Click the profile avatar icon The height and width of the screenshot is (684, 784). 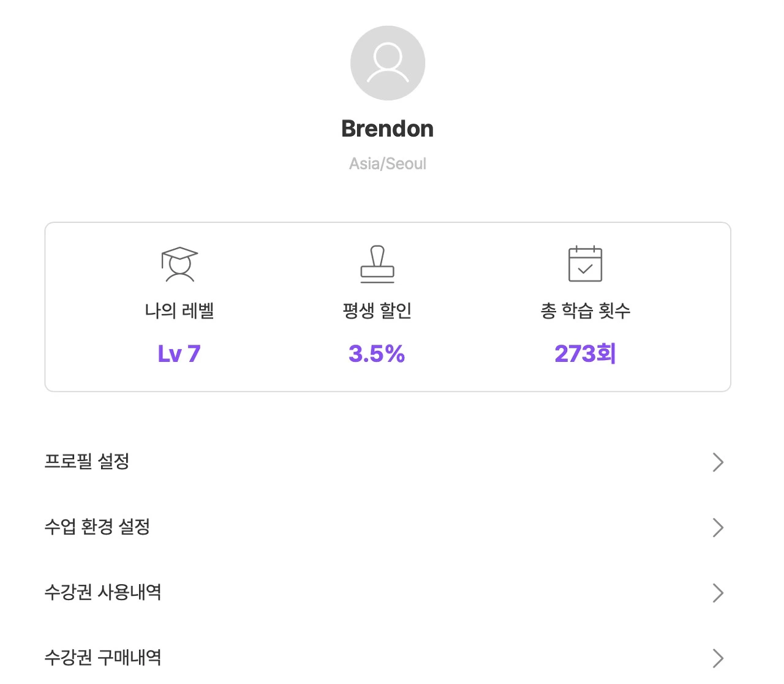pyautogui.click(x=388, y=63)
